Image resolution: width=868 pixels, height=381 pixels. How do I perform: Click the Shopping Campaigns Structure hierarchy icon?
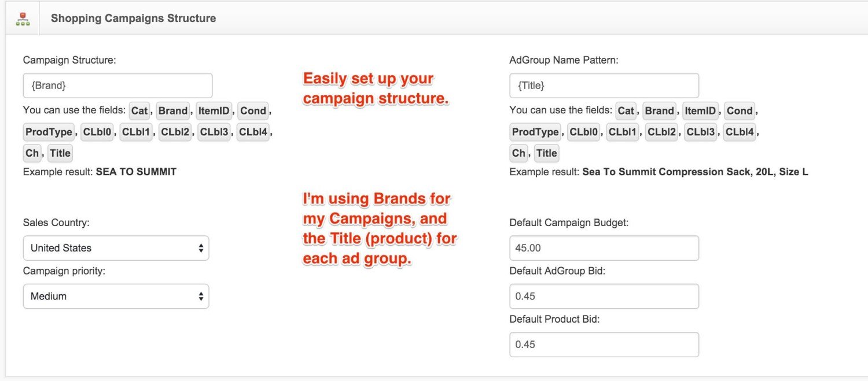coord(23,18)
